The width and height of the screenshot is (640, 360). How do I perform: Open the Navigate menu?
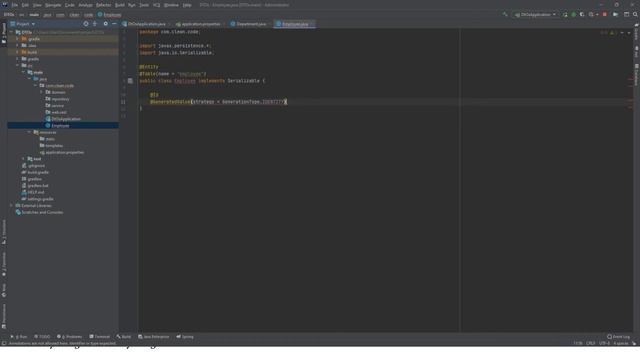[53, 5]
